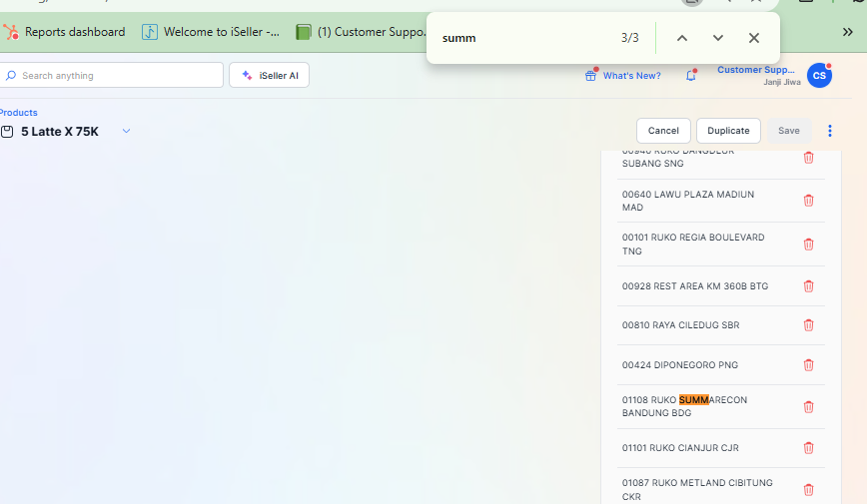Viewport: 867px width, 504px height.
Task: Delete 01087 RUKO METLAND CIBITUNG entry
Action: click(808, 490)
